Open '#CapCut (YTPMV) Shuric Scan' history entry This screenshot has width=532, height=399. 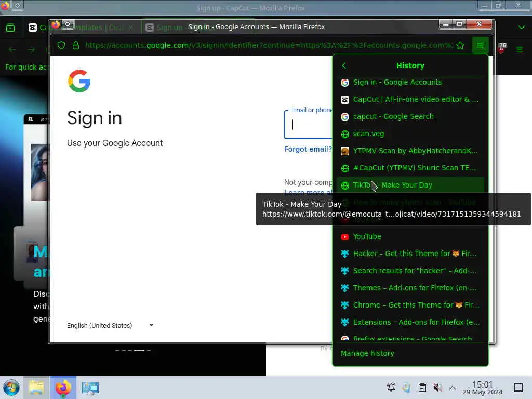click(x=410, y=168)
